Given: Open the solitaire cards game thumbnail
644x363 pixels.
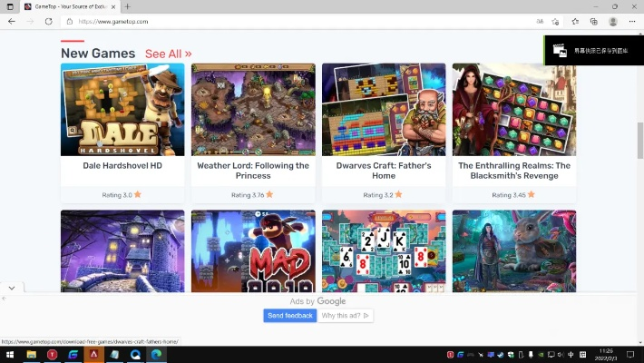Looking at the screenshot, I should [x=384, y=251].
